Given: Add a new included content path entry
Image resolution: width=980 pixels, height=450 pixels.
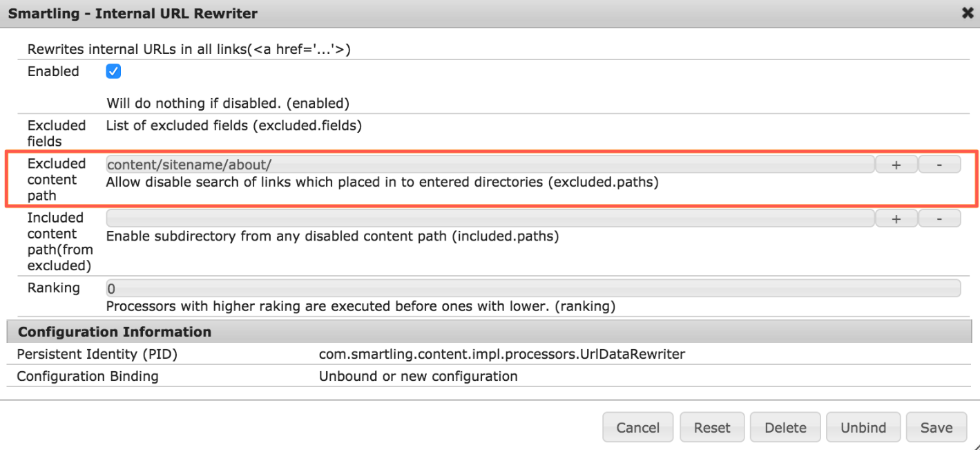Looking at the screenshot, I should pos(896,218).
